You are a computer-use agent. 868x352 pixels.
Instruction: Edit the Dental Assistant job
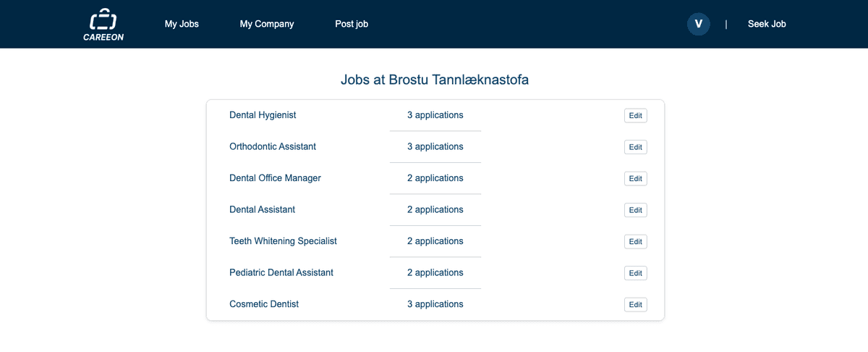coord(635,210)
